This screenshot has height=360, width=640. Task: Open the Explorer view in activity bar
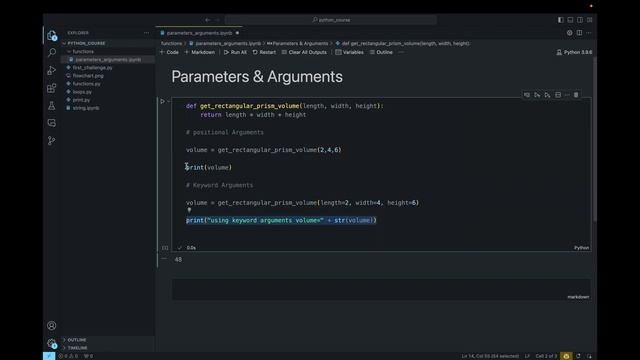(51, 36)
